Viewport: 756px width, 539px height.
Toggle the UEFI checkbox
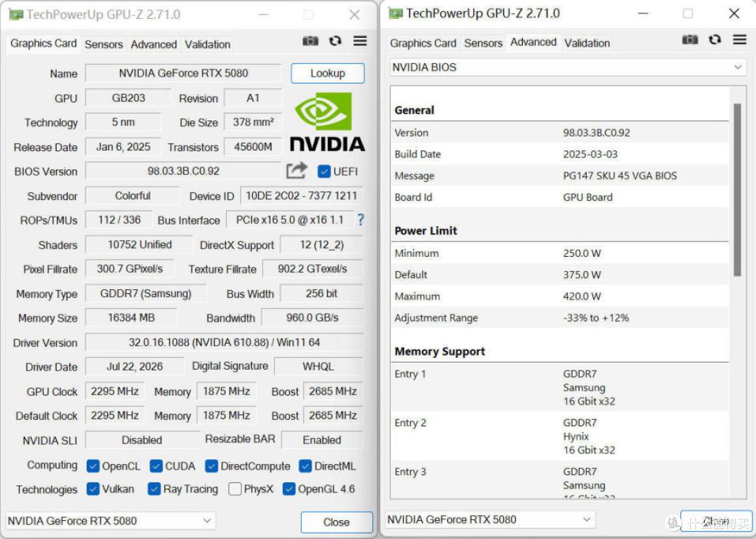tap(324, 171)
